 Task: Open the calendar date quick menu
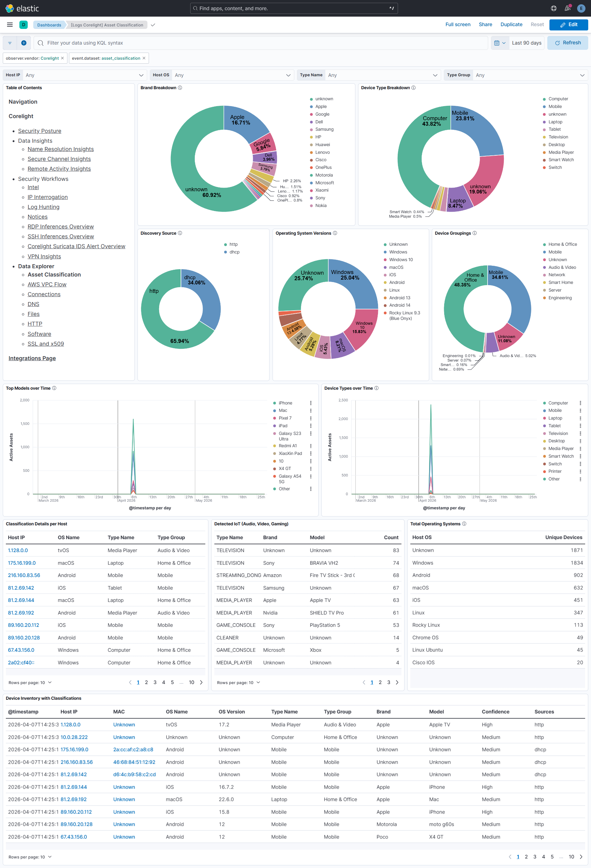(499, 43)
